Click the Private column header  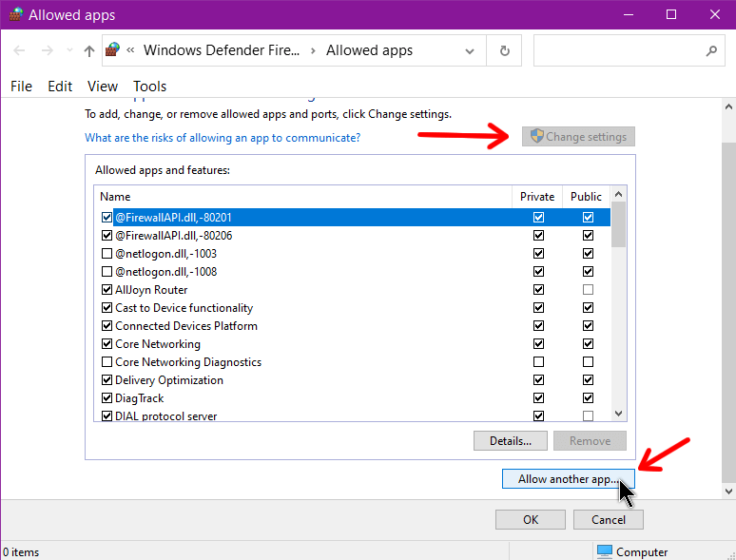click(537, 197)
